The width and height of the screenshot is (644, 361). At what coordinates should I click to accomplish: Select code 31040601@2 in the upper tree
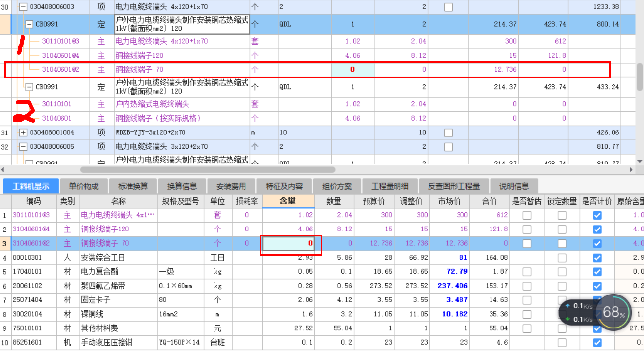click(x=61, y=70)
